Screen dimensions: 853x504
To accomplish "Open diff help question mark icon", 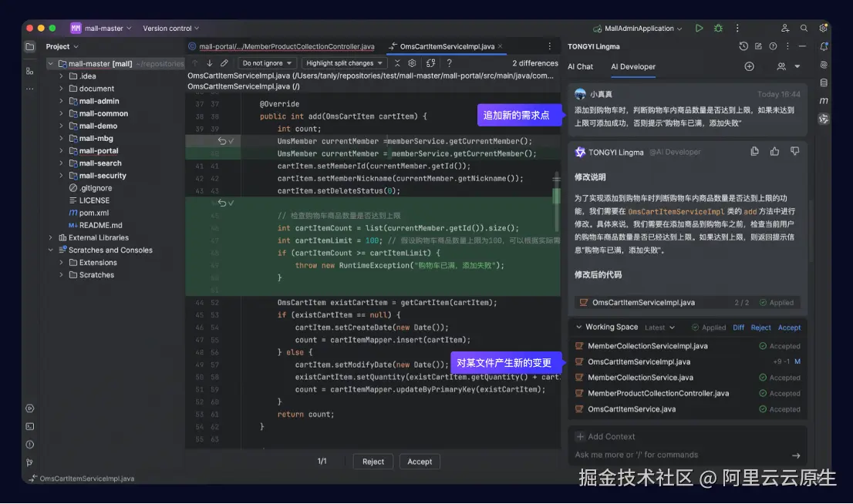I will pos(449,63).
